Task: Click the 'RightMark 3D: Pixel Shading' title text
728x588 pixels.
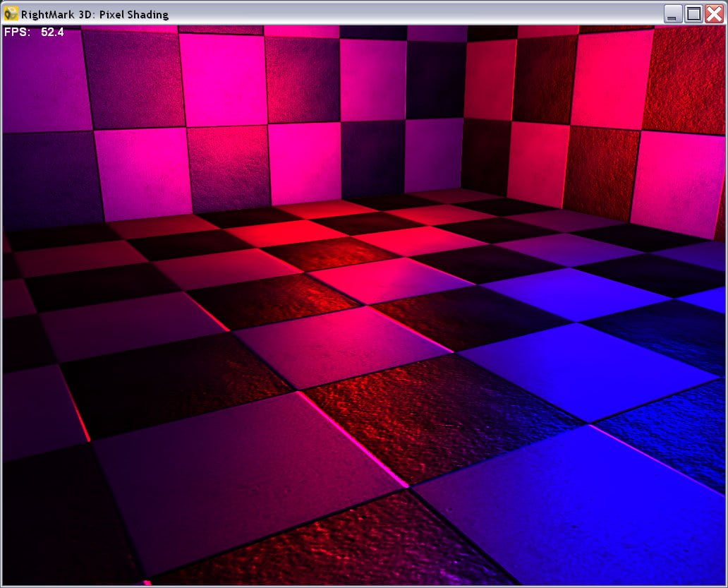Action: (95, 14)
